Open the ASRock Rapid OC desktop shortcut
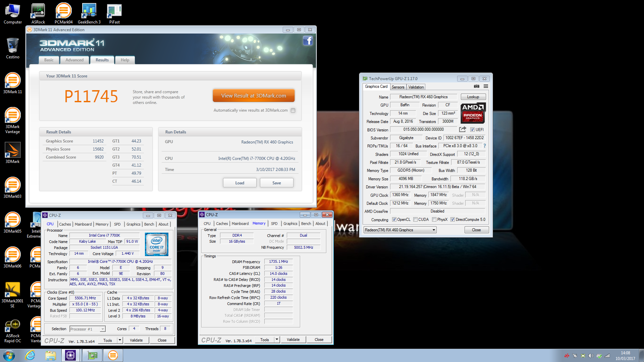This screenshot has width=644, height=362. pos(13,331)
